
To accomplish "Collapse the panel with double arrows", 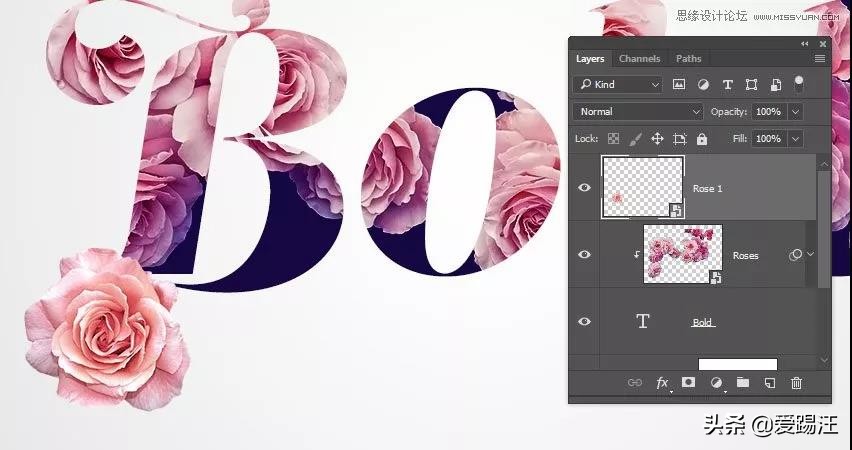I will [x=805, y=43].
